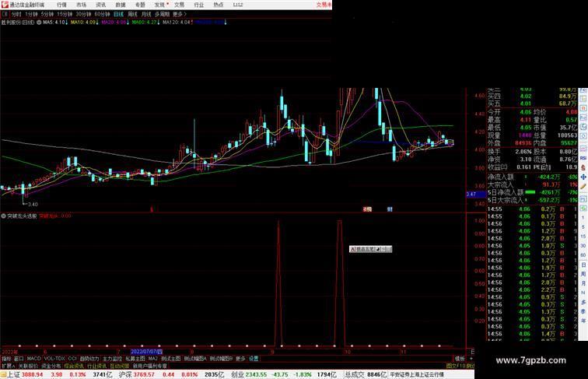Viewport: 588px width, 379px height.
Task: Select the CCI indicator tab
Action: 72,359
